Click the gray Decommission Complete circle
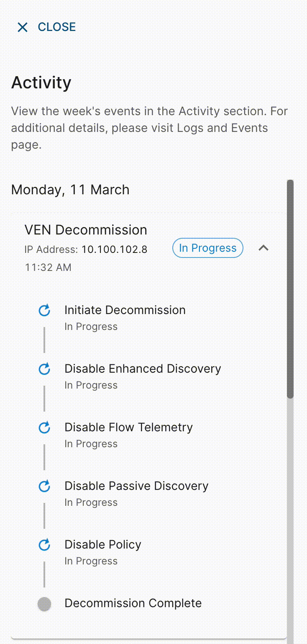The height and width of the screenshot is (644, 307). (44, 604)
